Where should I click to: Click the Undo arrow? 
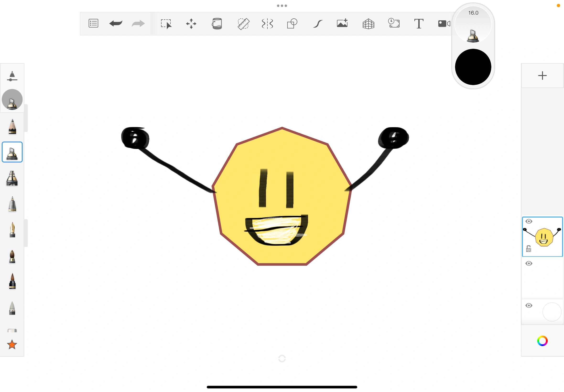[116, 24]
